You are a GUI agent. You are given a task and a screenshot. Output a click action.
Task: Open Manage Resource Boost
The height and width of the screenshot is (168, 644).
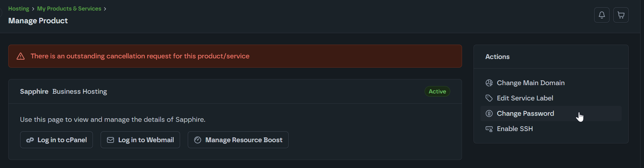(238, 140)
